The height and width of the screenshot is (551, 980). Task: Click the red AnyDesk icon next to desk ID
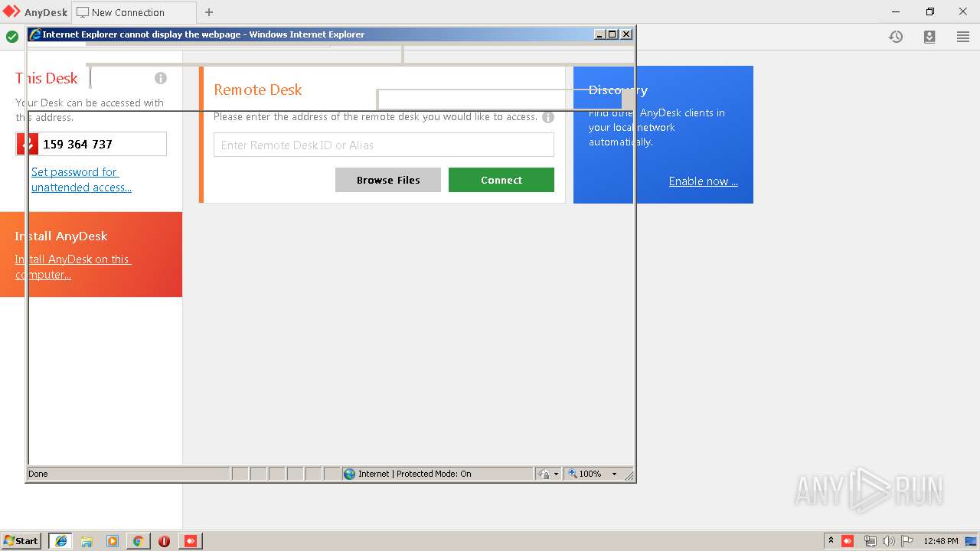pos(28,144)
